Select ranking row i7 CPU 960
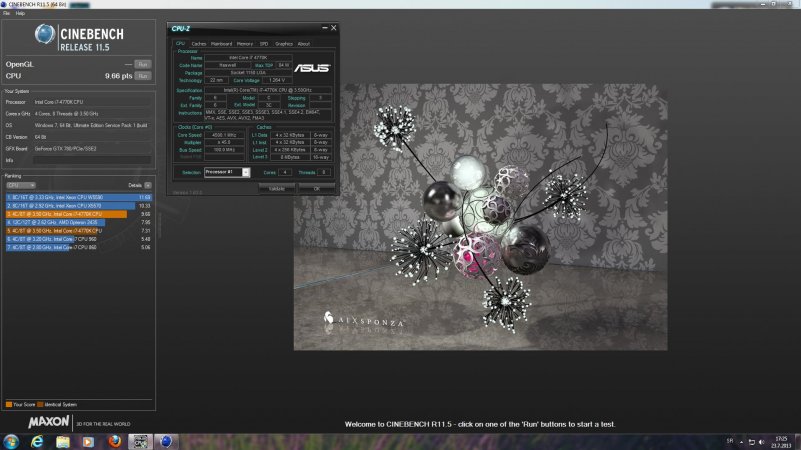The width and height of the screenshot is (801, 450). pos(79,239)
